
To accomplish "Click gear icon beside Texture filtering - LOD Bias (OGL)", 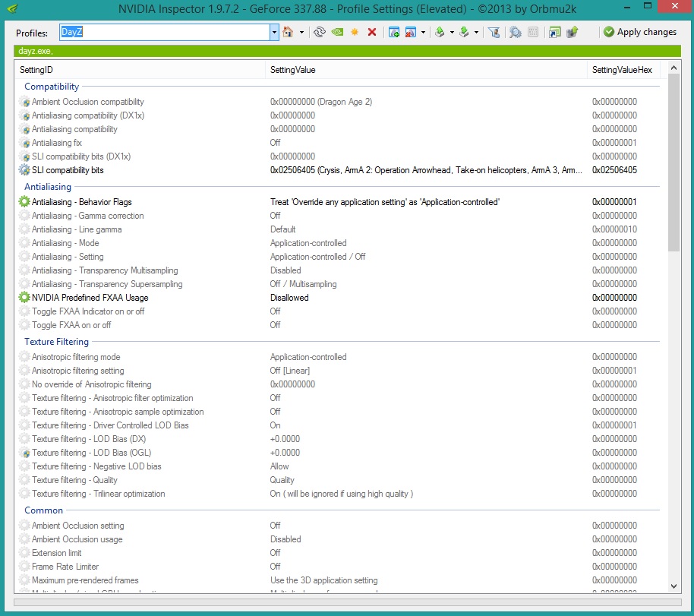I will (24, 453).
